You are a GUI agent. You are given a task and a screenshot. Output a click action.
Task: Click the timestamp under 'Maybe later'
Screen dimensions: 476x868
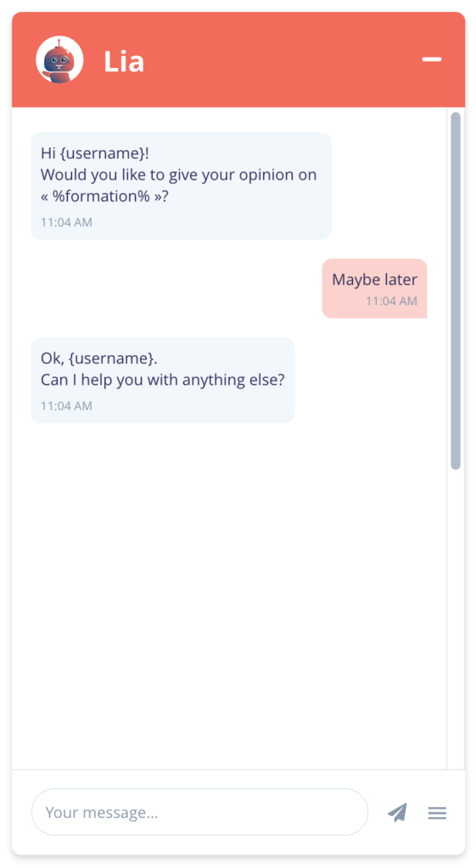click(x=391, y=301)
